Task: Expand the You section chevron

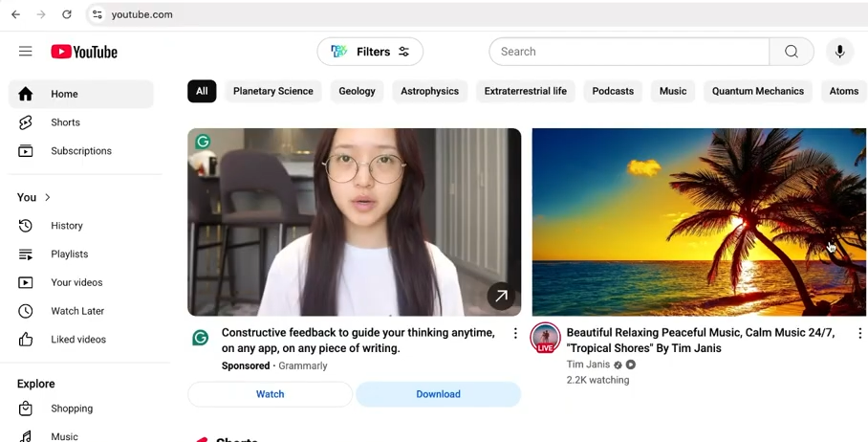Action: [47, 197]
